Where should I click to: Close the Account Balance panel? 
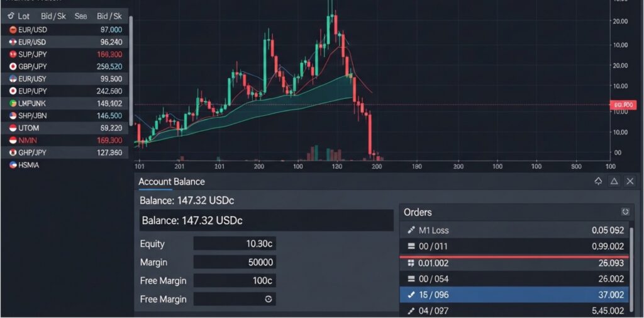pos(630,181)
